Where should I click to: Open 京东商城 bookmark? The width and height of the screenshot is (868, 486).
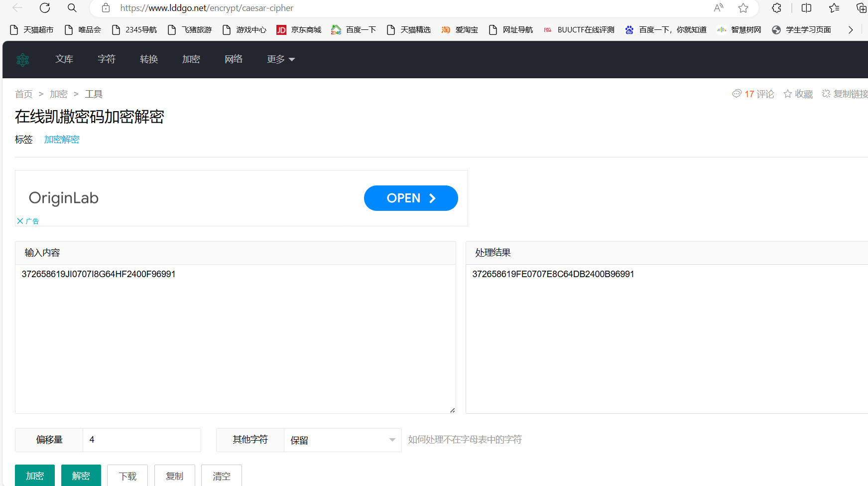(x=299, y=30)
